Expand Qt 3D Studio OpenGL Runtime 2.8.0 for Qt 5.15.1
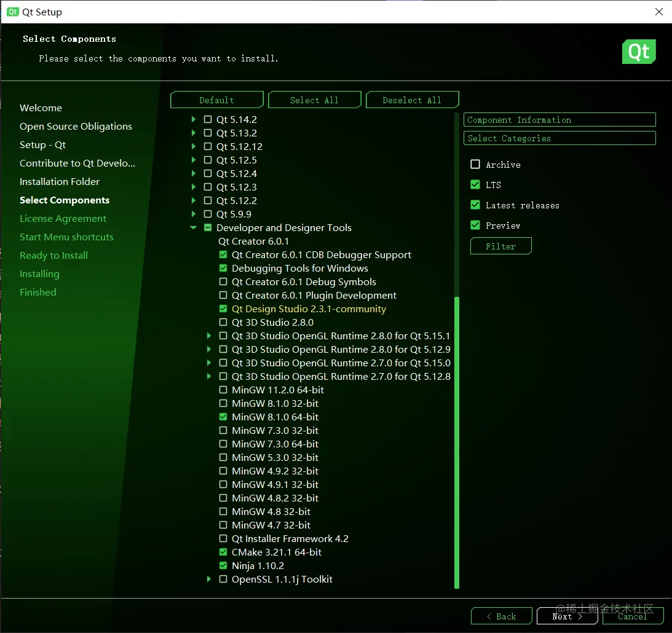The width and height of the screenshot is (672, 633). point(208,336)
